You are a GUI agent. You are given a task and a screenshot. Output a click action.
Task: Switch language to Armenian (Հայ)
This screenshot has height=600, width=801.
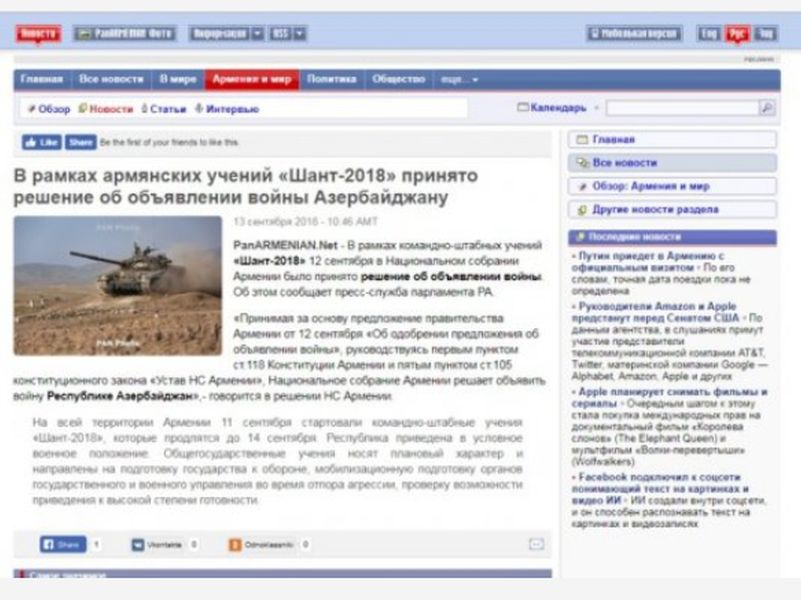click(x=765, y=34)
